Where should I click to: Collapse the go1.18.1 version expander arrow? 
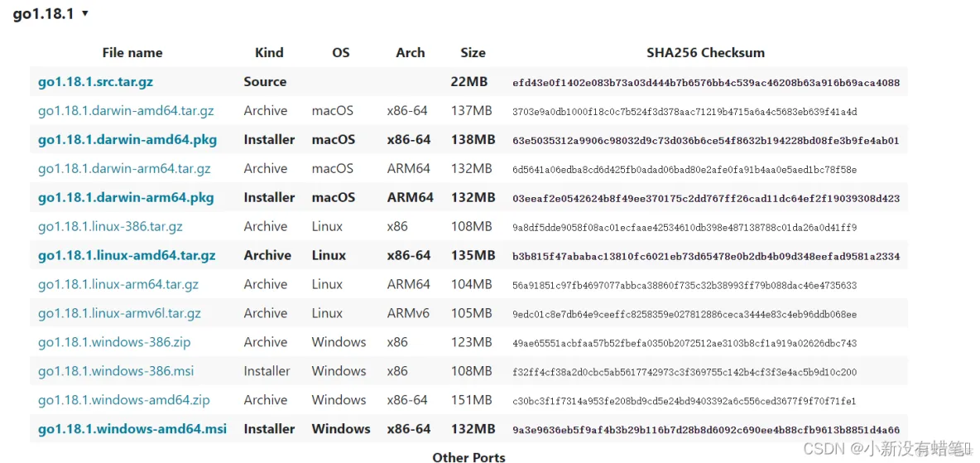tap(85, 14)
